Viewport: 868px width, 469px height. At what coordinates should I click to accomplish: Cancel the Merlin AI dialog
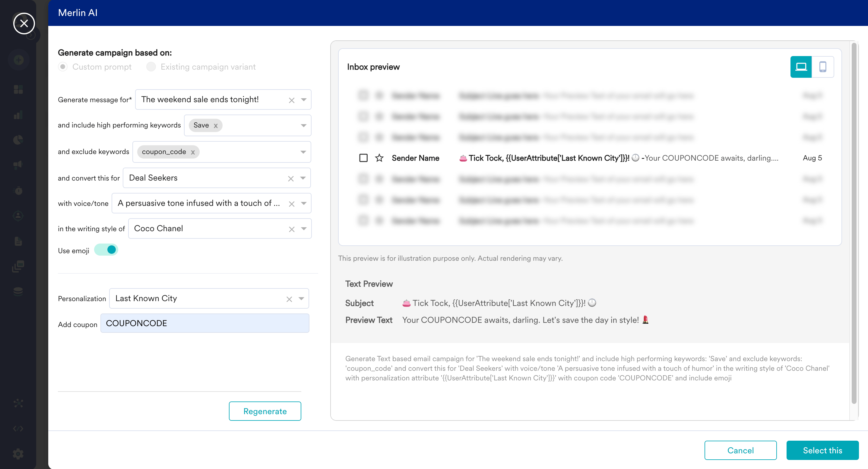point(740,450)
